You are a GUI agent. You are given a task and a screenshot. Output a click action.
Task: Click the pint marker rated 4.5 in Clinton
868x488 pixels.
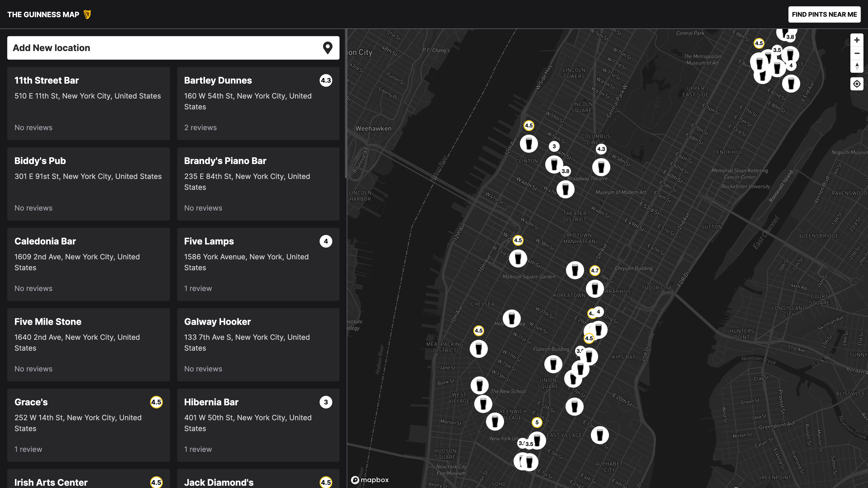pos(529,144)
